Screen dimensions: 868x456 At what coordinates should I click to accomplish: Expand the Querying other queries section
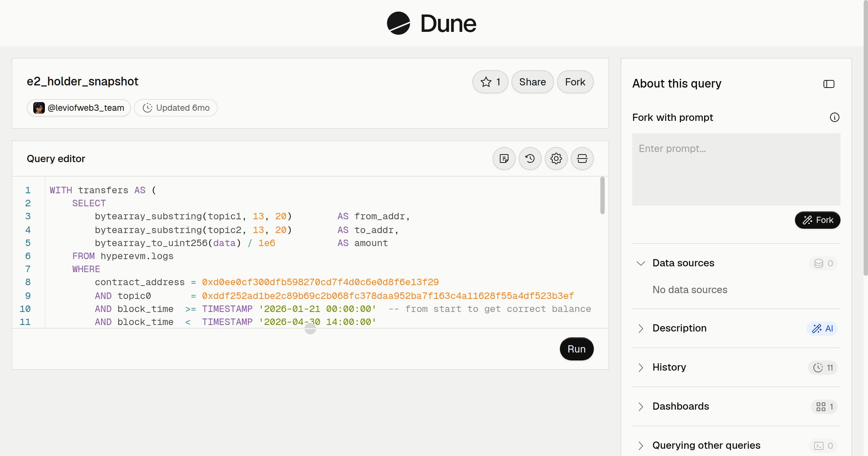pos(641,446)
